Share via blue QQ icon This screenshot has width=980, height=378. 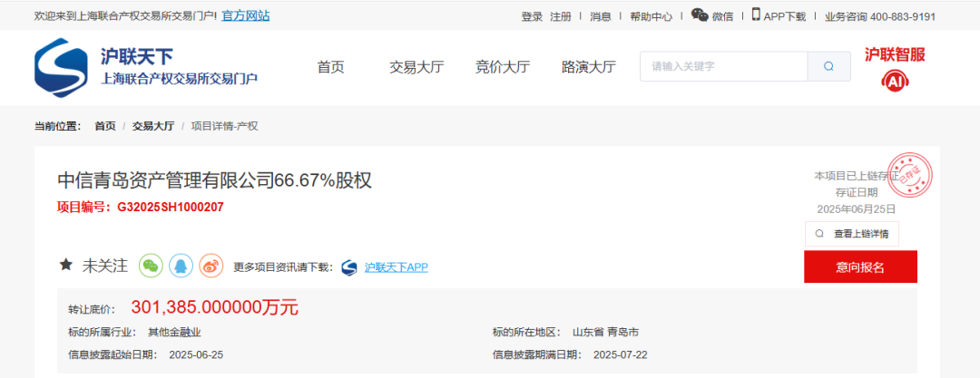point(181,267)
